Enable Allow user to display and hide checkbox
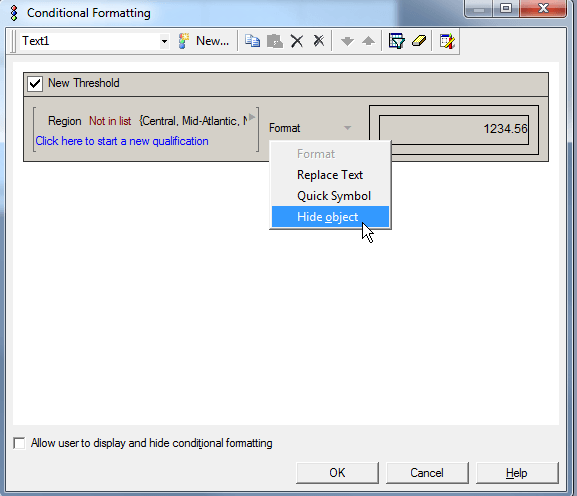577x496 pixels. click(x=19, y=443)
